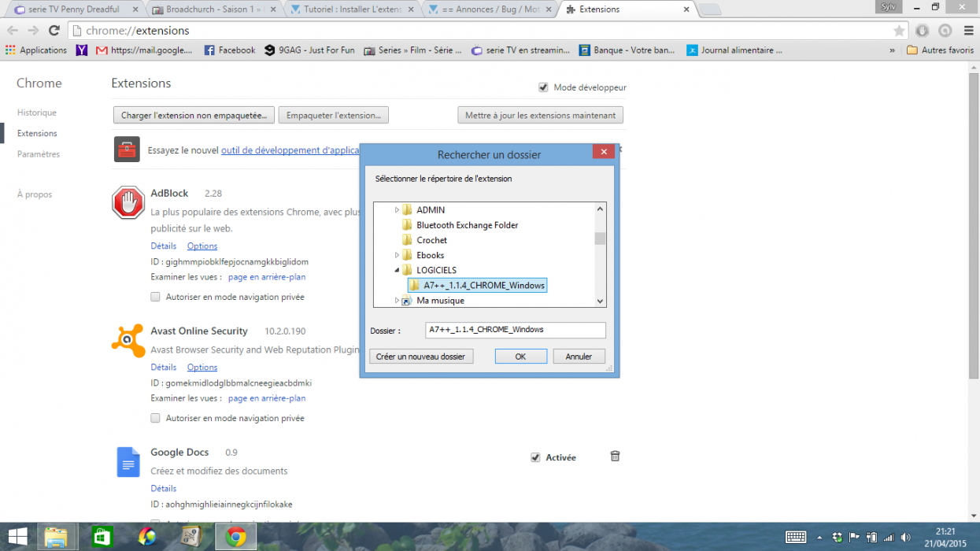Allow AdBlock in private navigation mode
Image resolution: width=980 pixels, height=551 pixels.
pyautogui.click(x=156, y=297)
